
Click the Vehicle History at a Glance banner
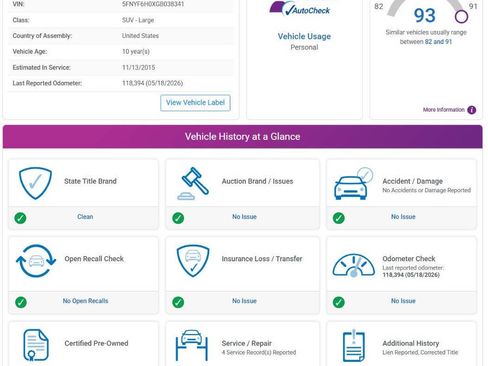coord(242,137)
